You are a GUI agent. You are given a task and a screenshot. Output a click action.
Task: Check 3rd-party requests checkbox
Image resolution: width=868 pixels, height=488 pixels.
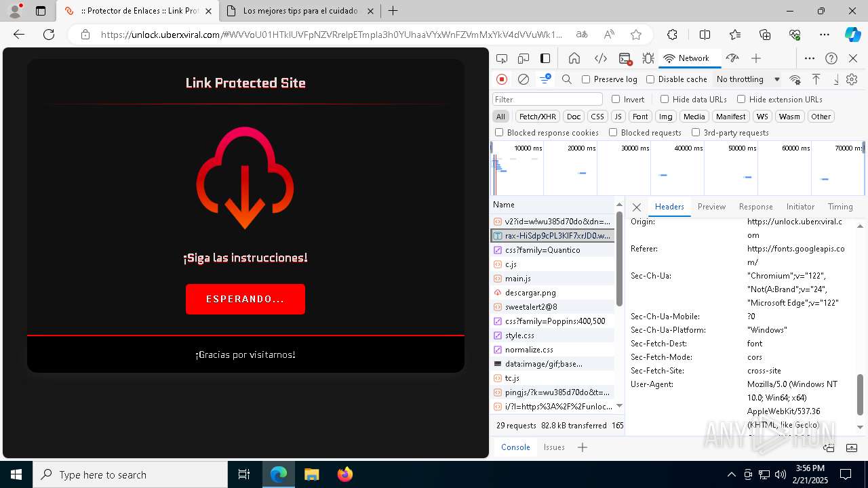[695, 133]
